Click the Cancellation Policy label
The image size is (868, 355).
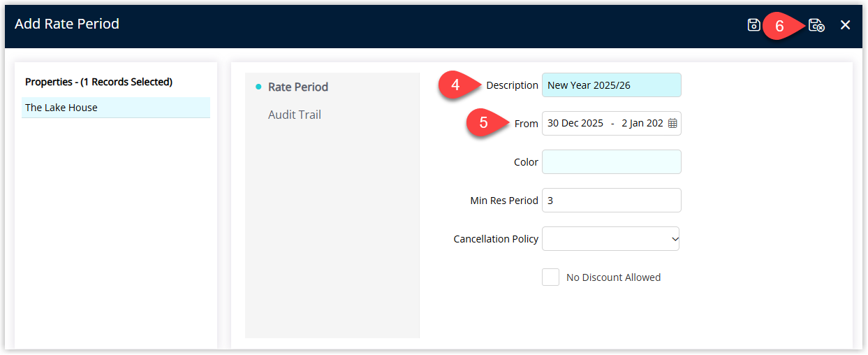coord(496,239)
